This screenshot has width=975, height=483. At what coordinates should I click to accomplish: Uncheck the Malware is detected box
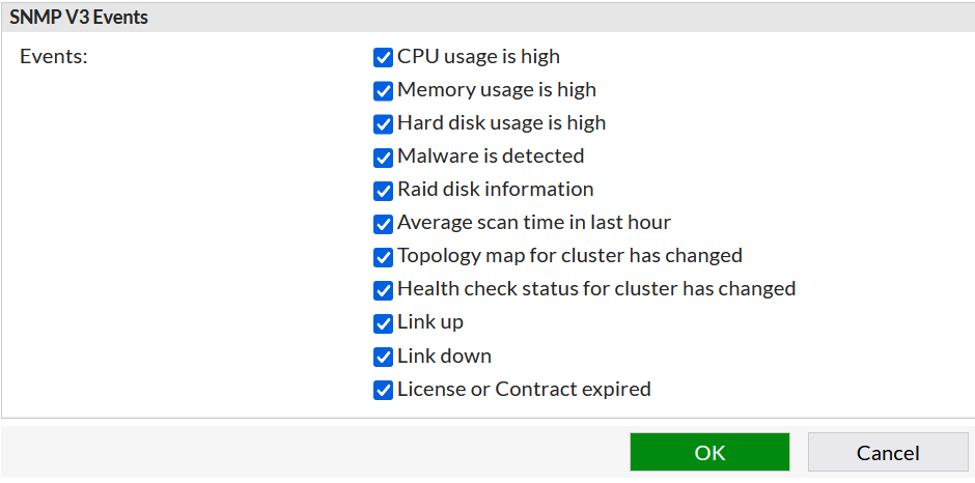click(x=383, y=157)
